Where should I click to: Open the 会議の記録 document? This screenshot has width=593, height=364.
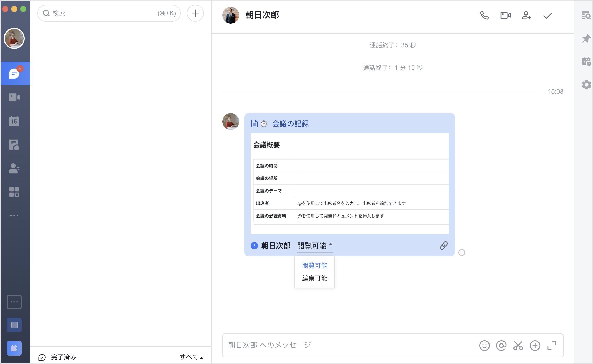tap(291, 124)
